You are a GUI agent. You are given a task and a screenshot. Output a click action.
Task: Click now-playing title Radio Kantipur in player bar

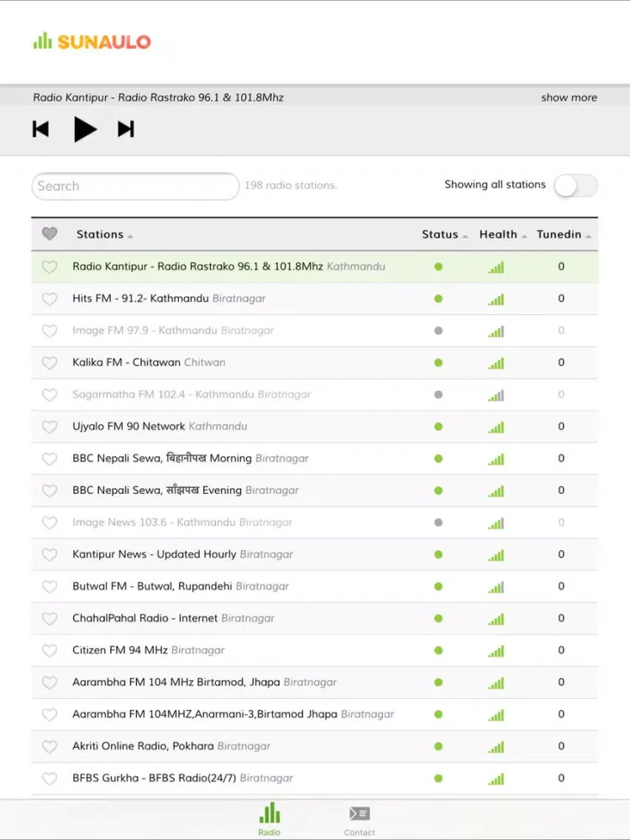coord(159,97)
